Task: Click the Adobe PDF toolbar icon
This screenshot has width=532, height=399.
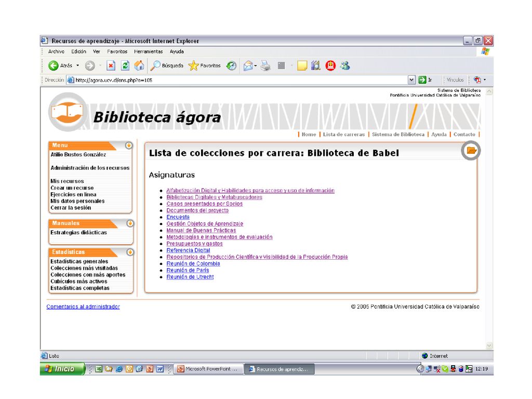Action: click(477, 80)
